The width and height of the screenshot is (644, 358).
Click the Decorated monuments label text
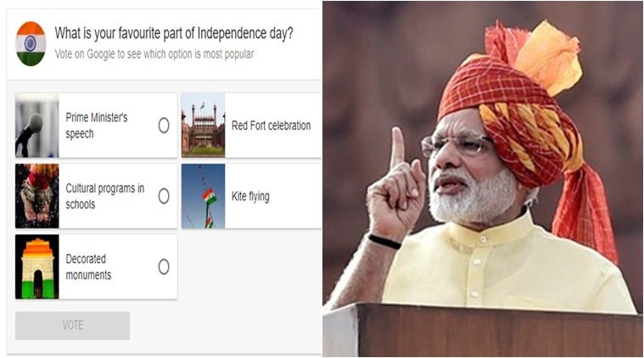click(88, 267)
